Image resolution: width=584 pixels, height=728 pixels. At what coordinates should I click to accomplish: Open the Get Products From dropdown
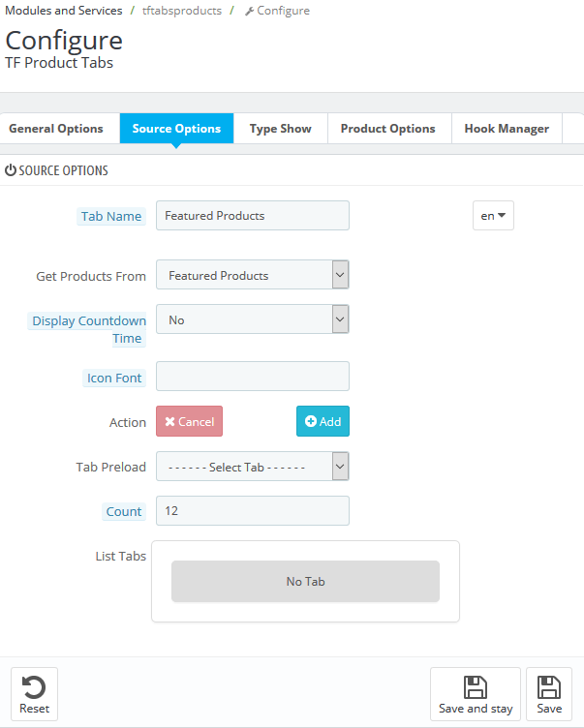pyautogui.click(x=252, y=275)
